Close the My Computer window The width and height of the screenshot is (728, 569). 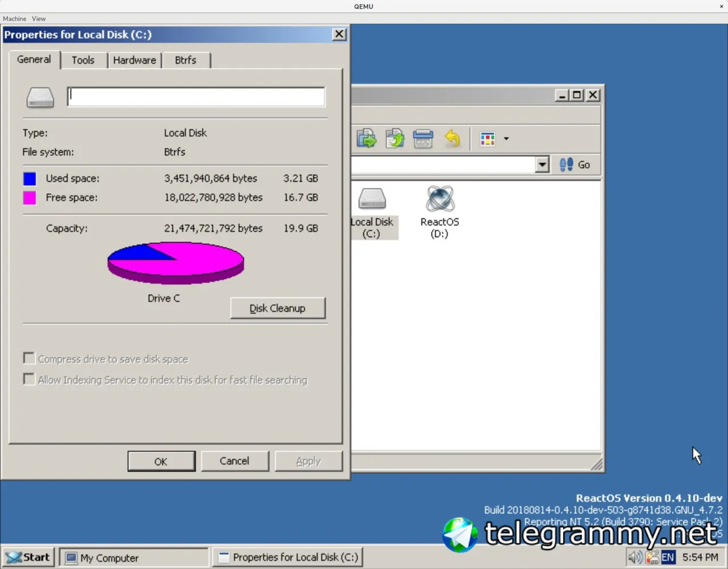[593, 95]
